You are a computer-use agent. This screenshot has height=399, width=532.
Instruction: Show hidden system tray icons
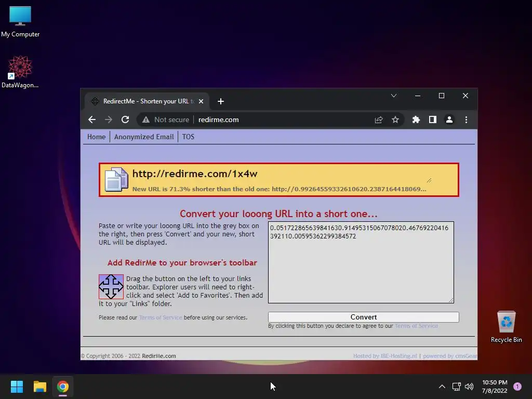tap(442, 387)
